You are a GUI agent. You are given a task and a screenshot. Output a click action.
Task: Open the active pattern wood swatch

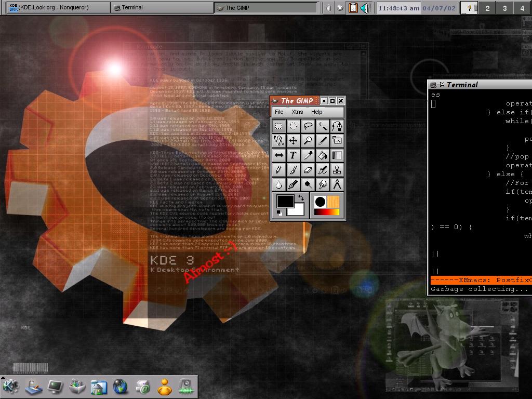pyautogui.click(x=333, y=202)
